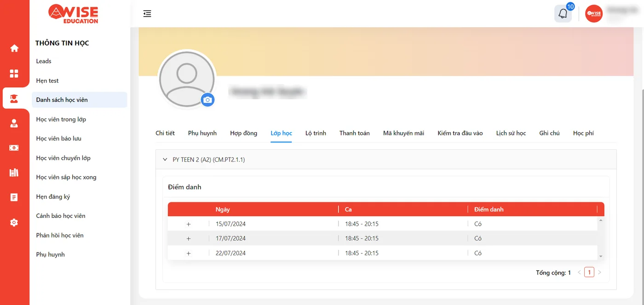Open the books library icon
This screenshot has height=305, width=644.
[x=14, y=173]
